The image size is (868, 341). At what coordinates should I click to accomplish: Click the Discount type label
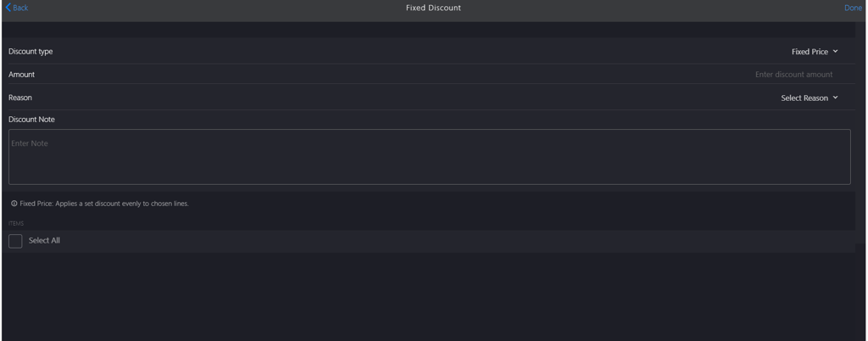tap(31, 52)
